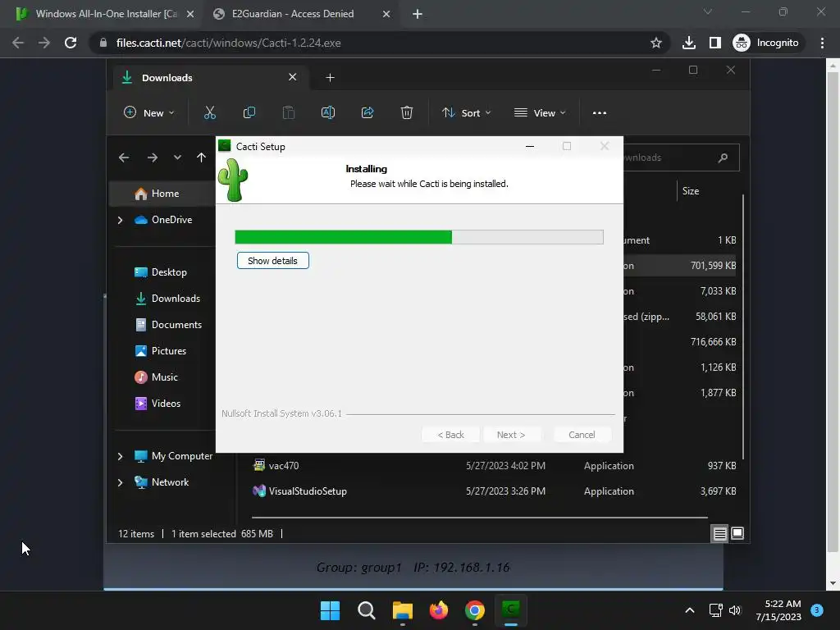Switch to details view icon in status bar
The height and width of the screenshot is (630, 840).
pyautogui.click(x=719, y=533)
